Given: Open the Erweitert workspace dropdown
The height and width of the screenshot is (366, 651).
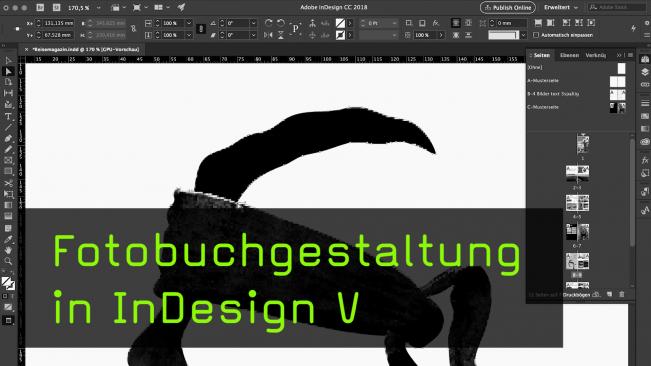Looking at the screenshot, I should pos(561,7).
